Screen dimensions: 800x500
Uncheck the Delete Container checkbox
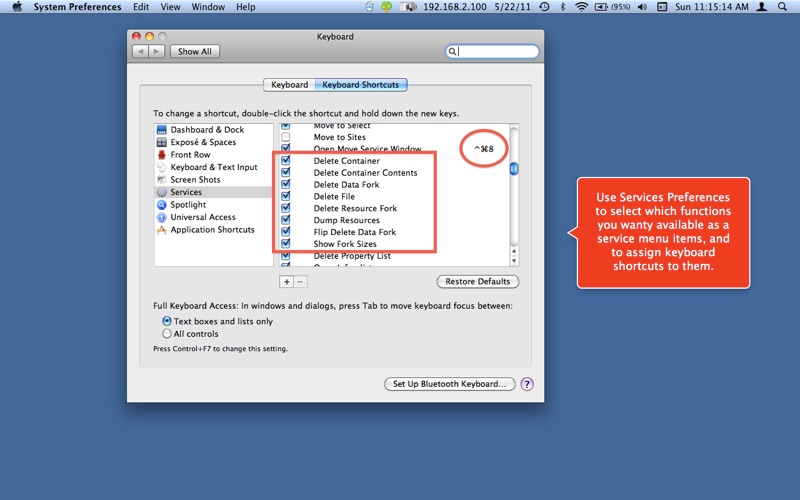286,160
